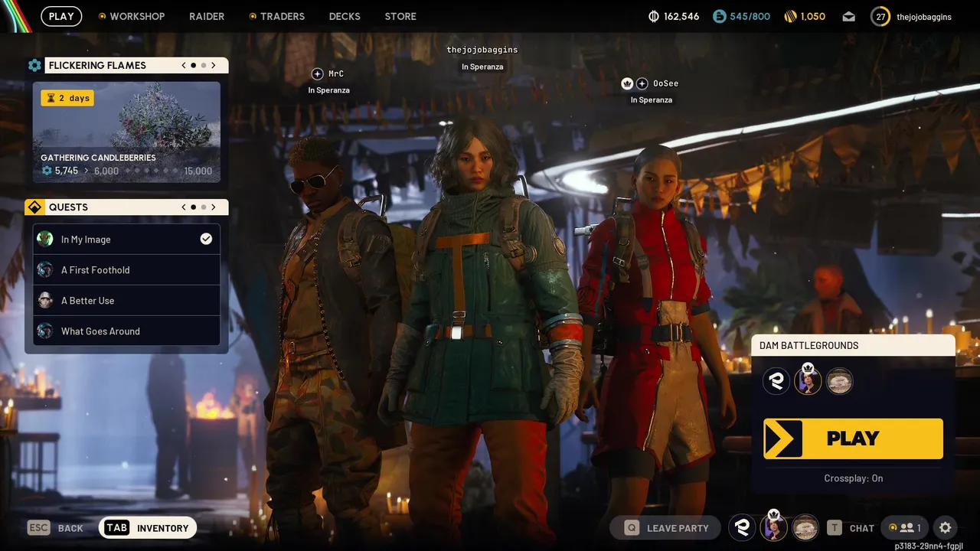Click the In My Image quest giver portrait
Image resolution: width=980 pixels, height=551 pixels.
point(45,239)
